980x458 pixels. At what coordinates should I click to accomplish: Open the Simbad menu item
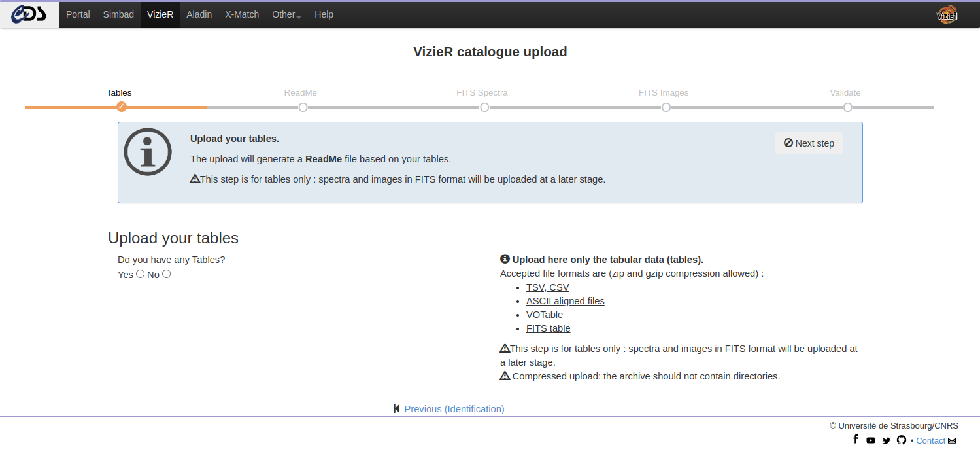tap(118, 14)
